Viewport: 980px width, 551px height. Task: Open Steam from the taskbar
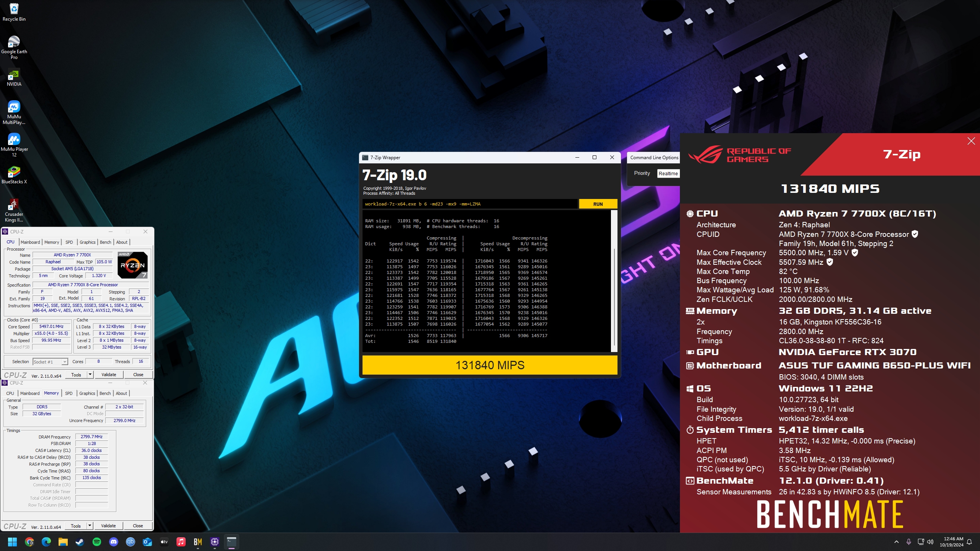80,542
